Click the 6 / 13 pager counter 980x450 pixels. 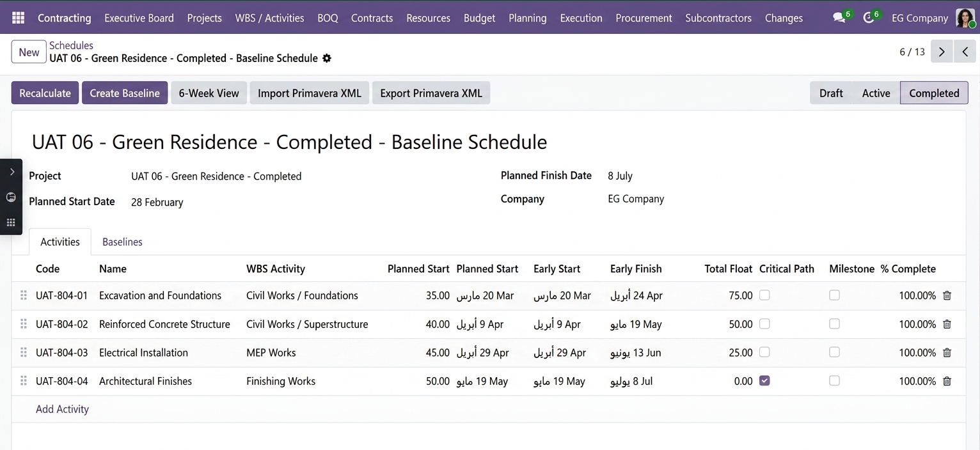912,52
